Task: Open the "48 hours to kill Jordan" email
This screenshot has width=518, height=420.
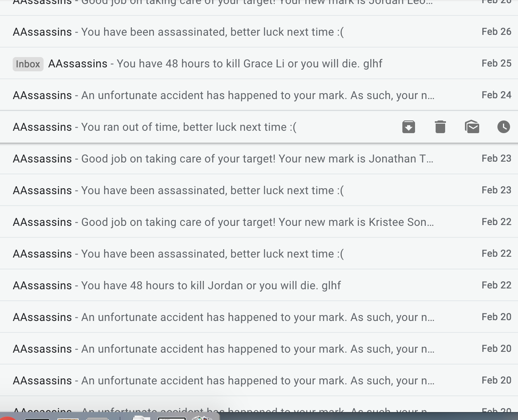Action: click(x=259, y=285)
